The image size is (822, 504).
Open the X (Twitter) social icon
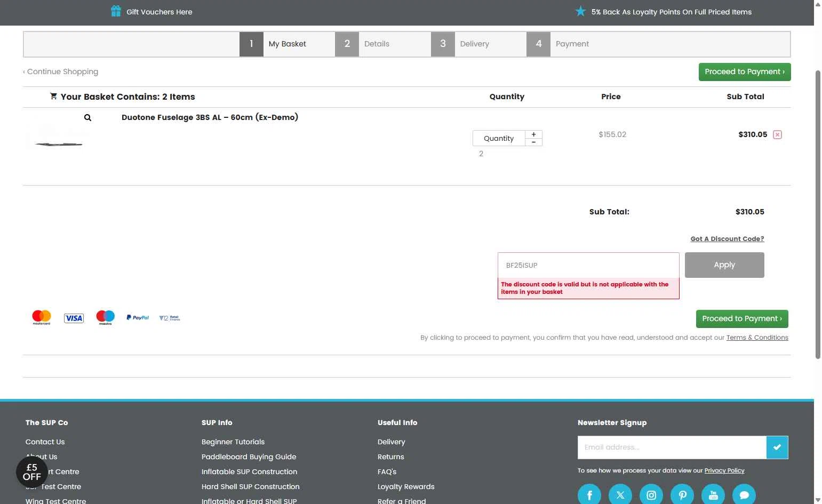(x=620, y=495)
